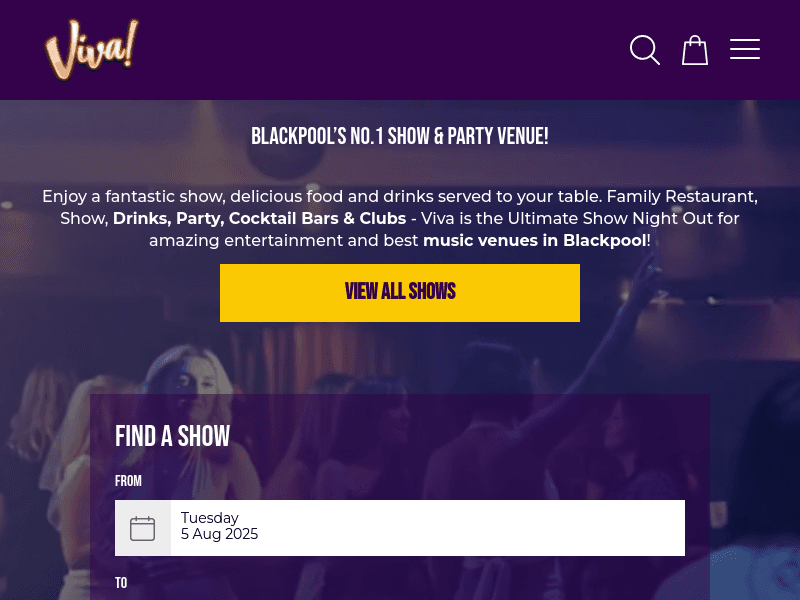Open the Drinks, Party, Cocktail Bars & Clubs link

(260, 218)
